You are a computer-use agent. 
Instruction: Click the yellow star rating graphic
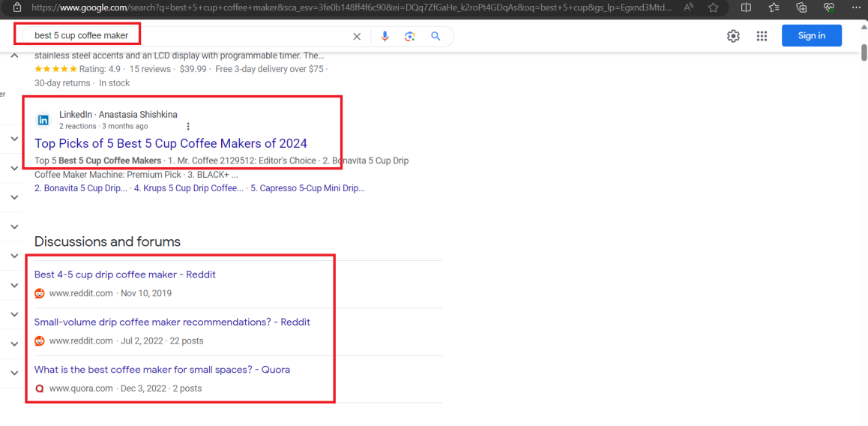pyautogui.click(x=55, y=69)
